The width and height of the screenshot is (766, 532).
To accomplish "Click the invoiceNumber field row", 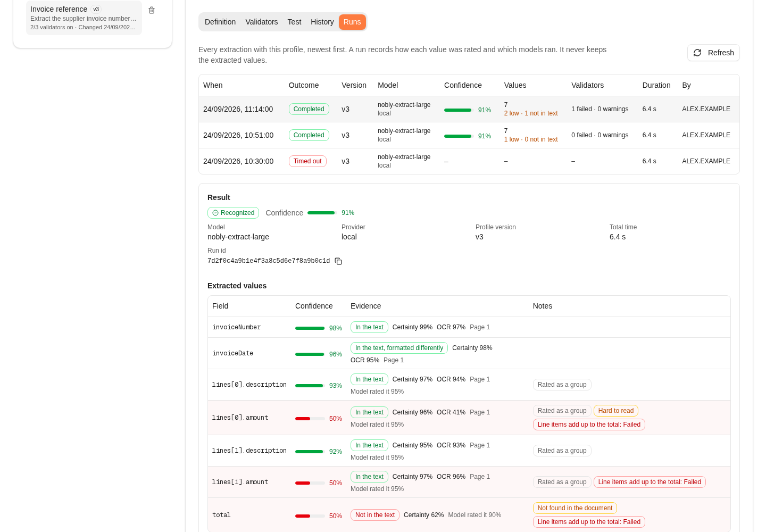I will [469, 327].
